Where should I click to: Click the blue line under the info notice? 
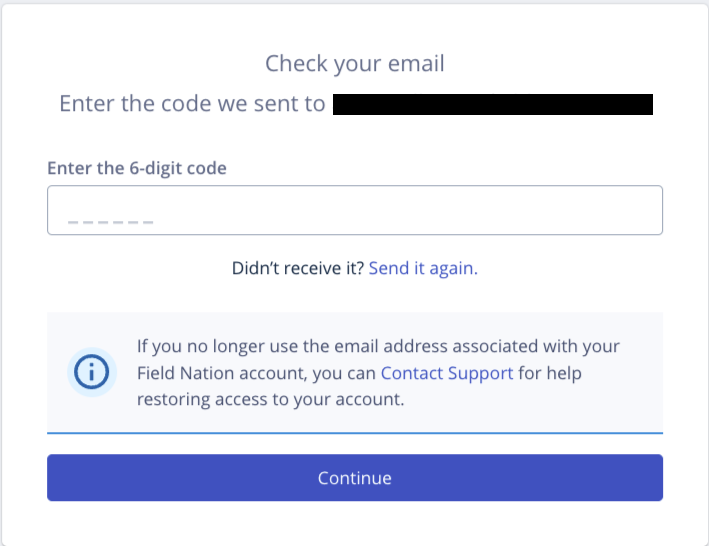pyautogui.click(x=354, y=433)
